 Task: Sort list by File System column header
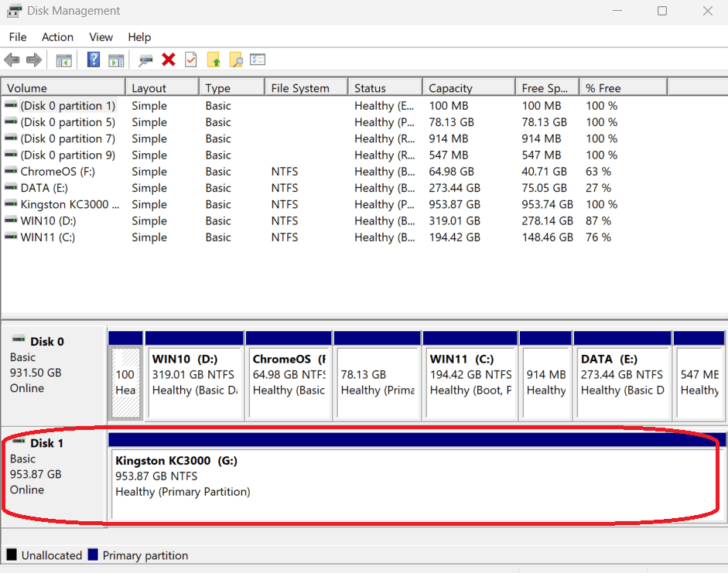(300, 88)
